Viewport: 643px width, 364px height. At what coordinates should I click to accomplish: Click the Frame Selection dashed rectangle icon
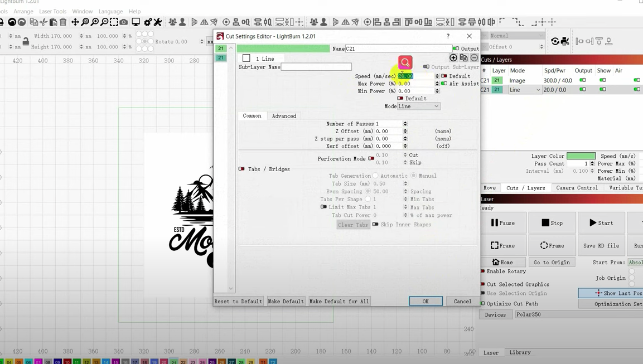coord(114,22)
